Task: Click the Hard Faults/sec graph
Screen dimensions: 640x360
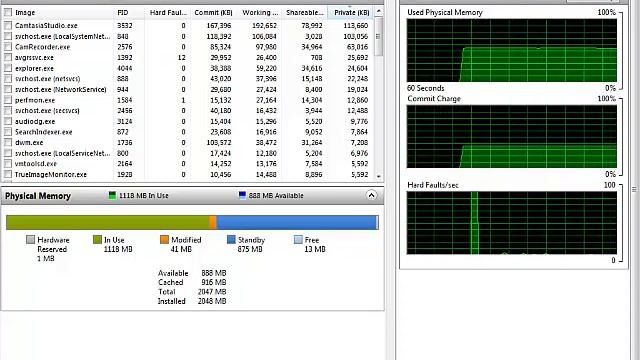Action: tap(512, 223)
